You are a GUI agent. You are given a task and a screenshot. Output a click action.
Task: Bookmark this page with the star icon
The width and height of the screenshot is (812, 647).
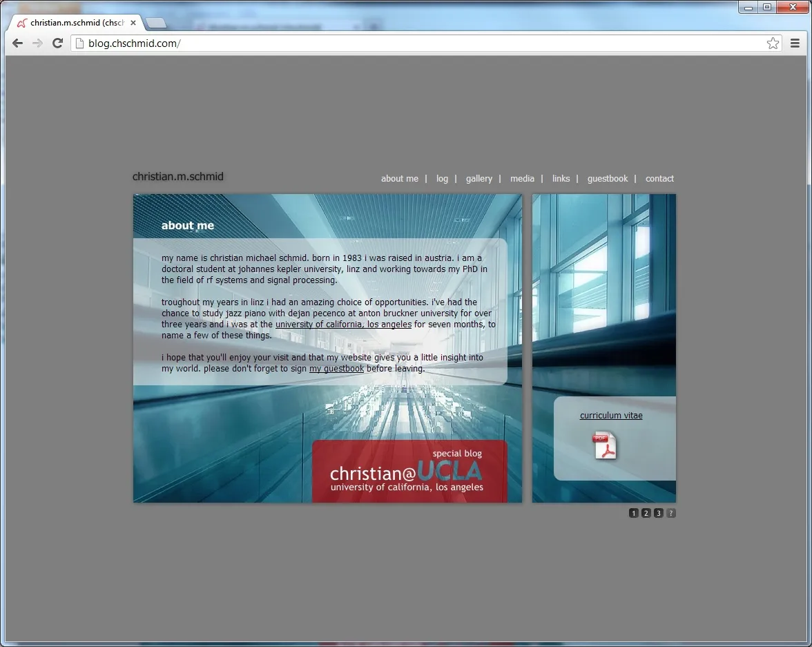[773, 44]
